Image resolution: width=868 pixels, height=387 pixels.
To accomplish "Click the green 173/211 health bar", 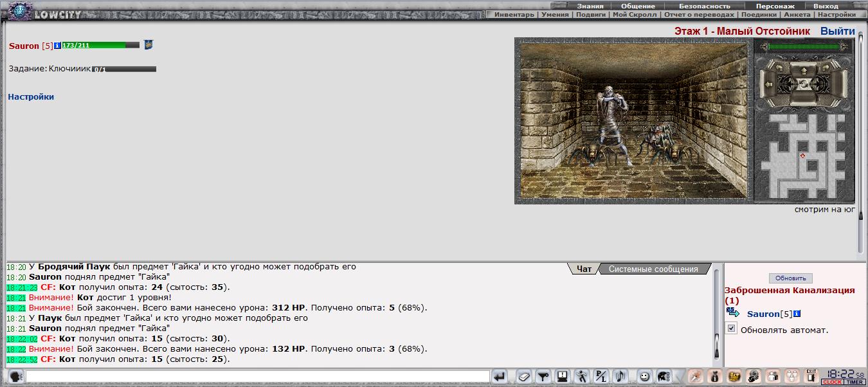I will tap(100, 45).
